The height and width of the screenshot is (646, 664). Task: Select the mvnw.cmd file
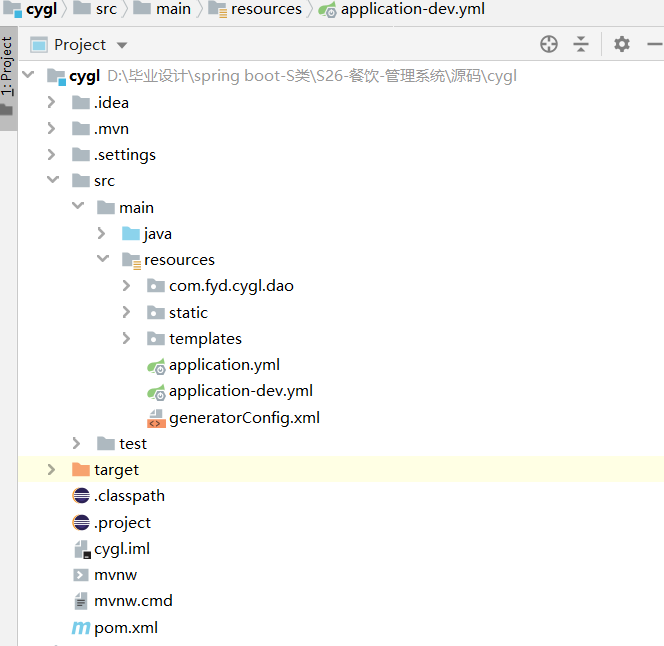(132, 601)
